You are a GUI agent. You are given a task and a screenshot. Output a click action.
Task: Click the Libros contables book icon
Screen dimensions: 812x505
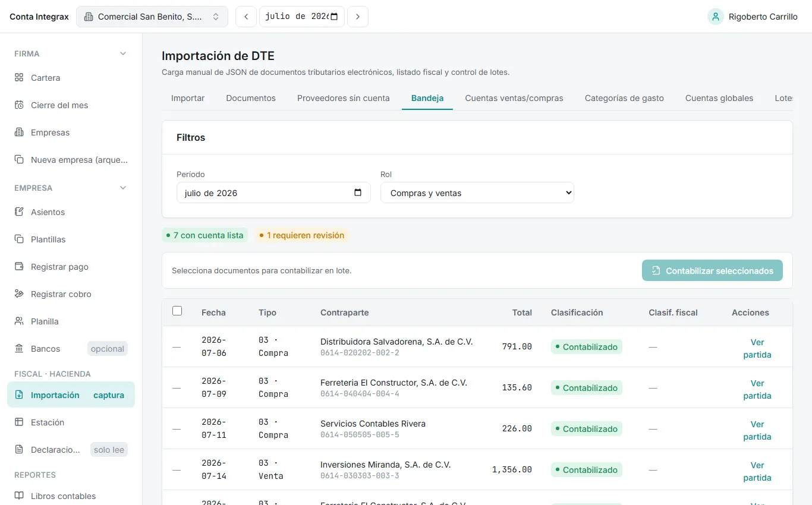19,496
